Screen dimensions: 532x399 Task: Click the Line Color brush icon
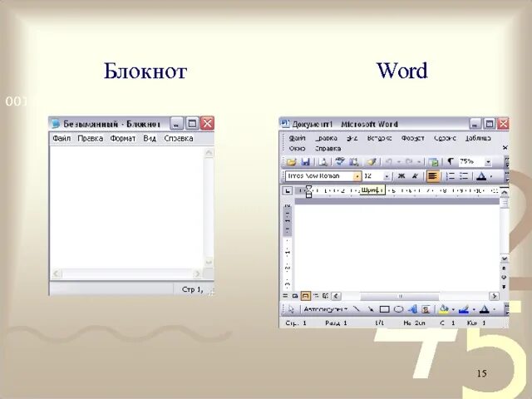pyautogui.click(x=464, y=309)
